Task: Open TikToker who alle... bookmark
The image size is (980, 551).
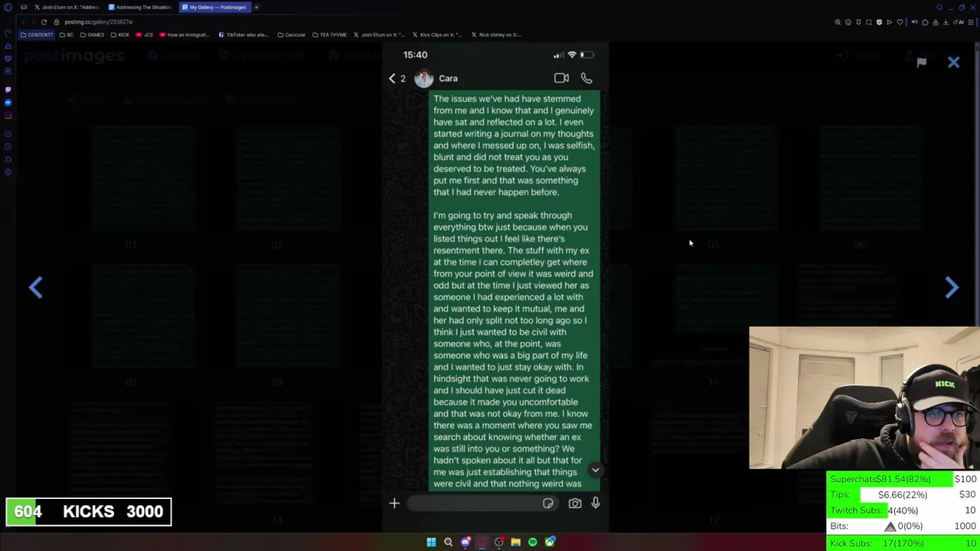Action: 243,34
